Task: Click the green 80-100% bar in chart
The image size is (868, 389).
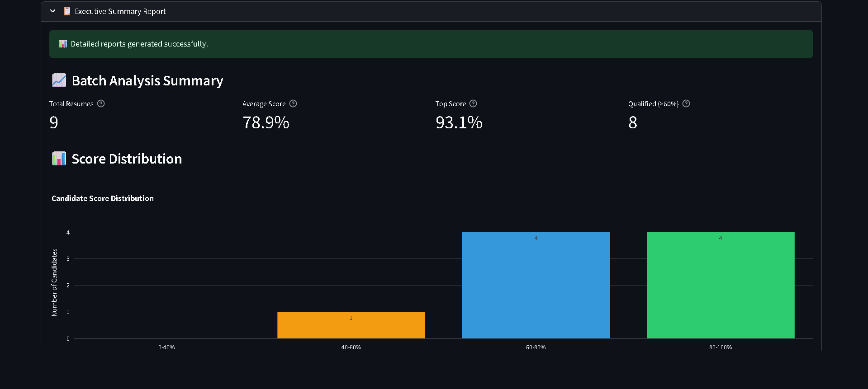Action: click(721, 285)
